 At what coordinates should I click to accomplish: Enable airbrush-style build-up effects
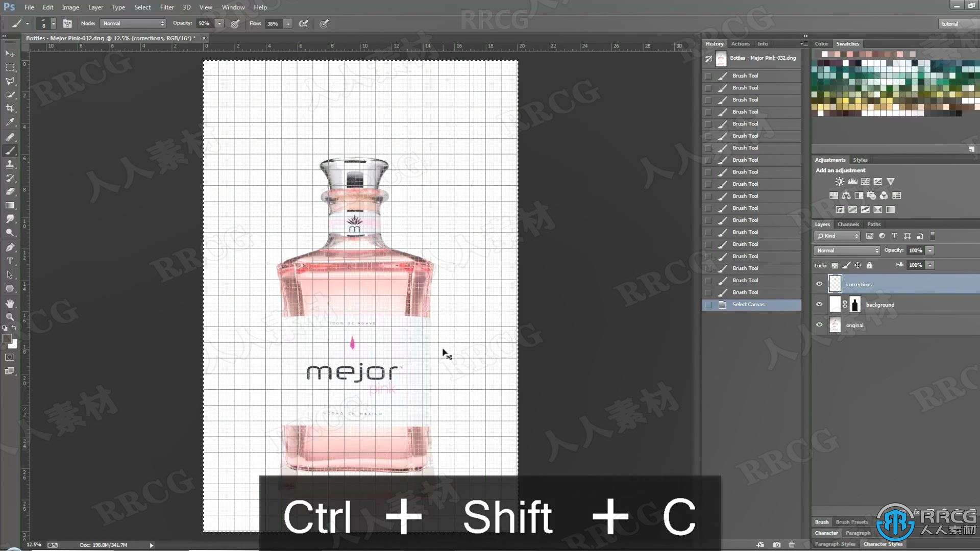pyautogui.click(x=304, y=23)
